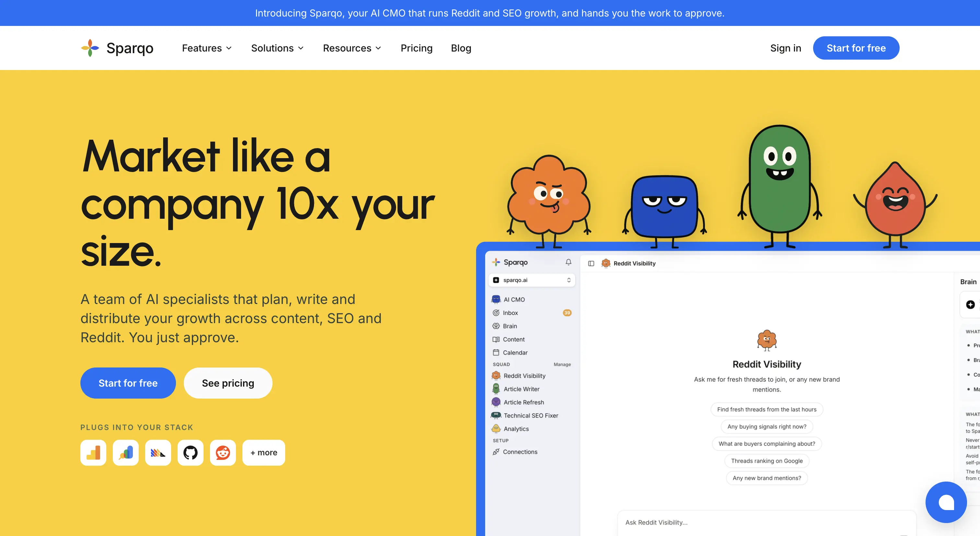The image size is (980, 536).
Task: Click the Google Analytics integration icon
Action: pyautogui.click(x=93, y=453)
